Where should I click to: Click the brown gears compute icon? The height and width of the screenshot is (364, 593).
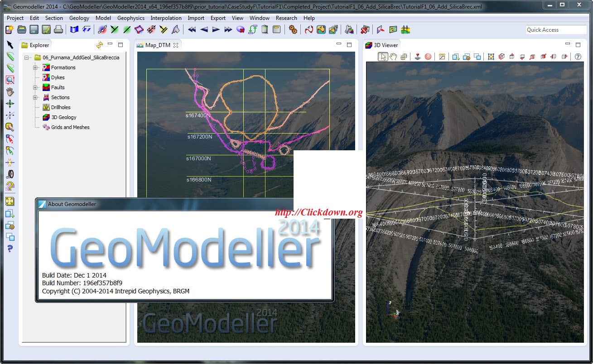tap(293, 29)
